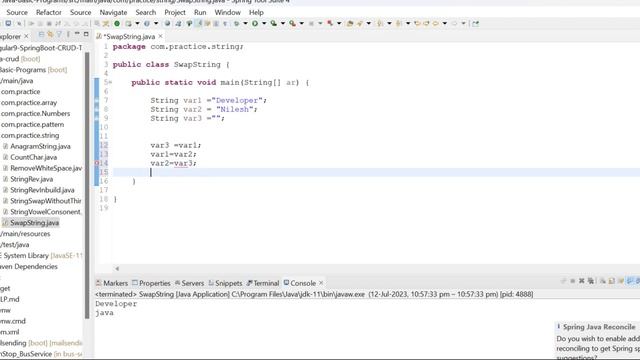Collapse the main method fold marker

pyautogui.click(x=110, y=82)
